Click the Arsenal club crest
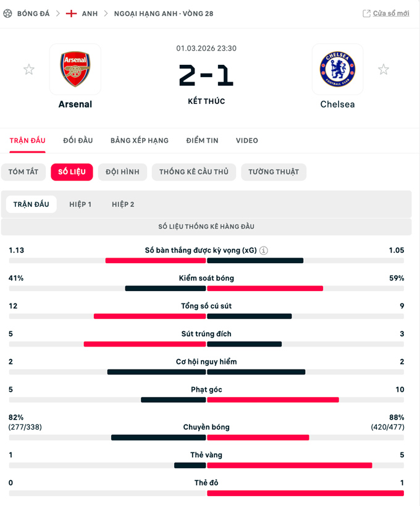 tap(75, 69)
